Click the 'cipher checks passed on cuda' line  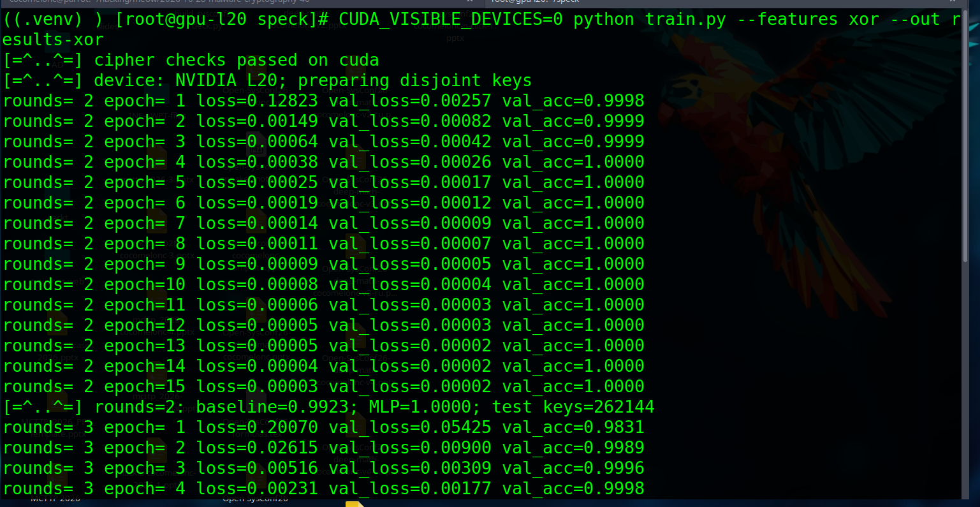237,61
